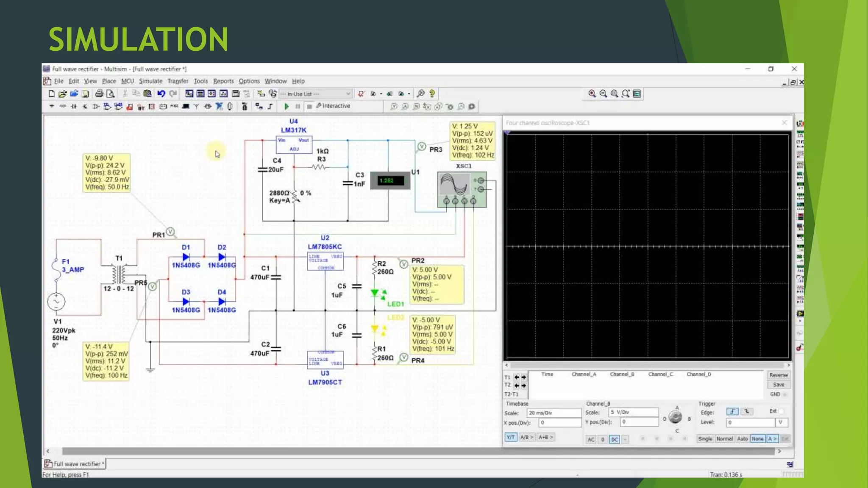Click the Help question mark icon

point(432,94)
